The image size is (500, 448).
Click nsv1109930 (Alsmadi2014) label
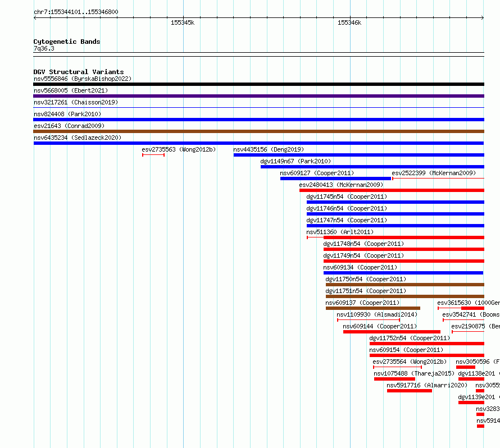point(377,314)
